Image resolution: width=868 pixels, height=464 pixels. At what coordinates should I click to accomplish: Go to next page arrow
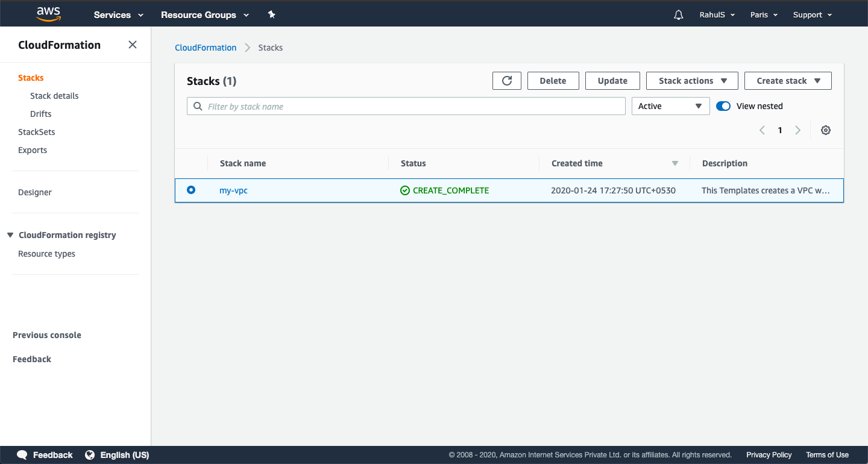pos(797,130)
